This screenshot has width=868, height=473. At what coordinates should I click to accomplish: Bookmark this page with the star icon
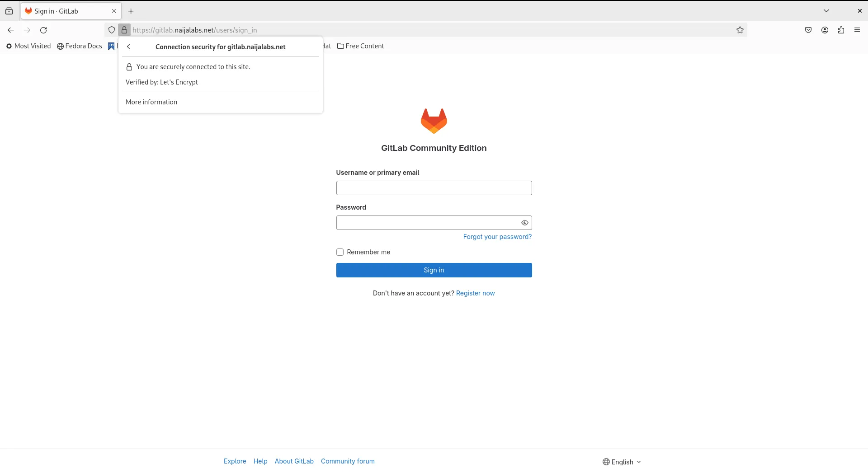(x=740, y=30)
